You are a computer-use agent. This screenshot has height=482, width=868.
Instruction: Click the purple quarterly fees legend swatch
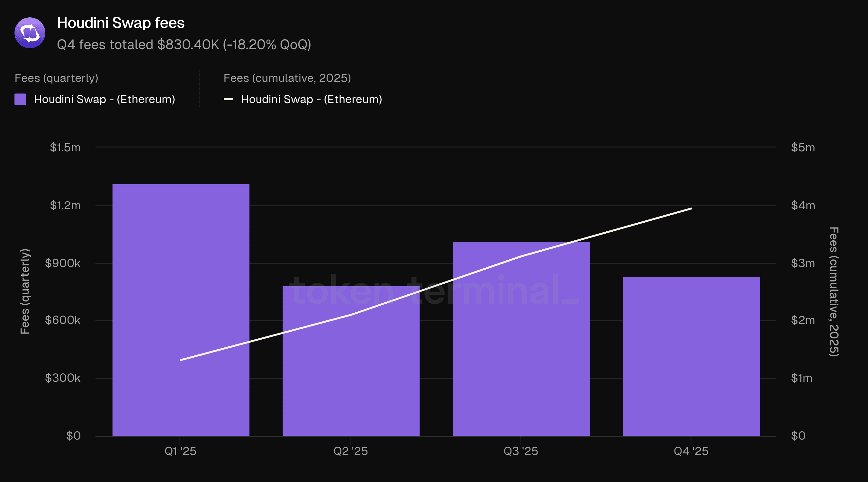point(20,99)
